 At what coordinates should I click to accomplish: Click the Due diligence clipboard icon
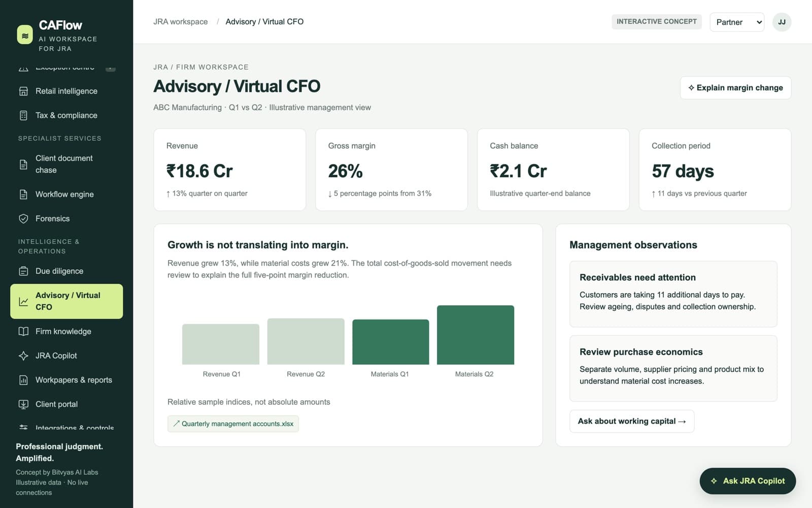23,271
